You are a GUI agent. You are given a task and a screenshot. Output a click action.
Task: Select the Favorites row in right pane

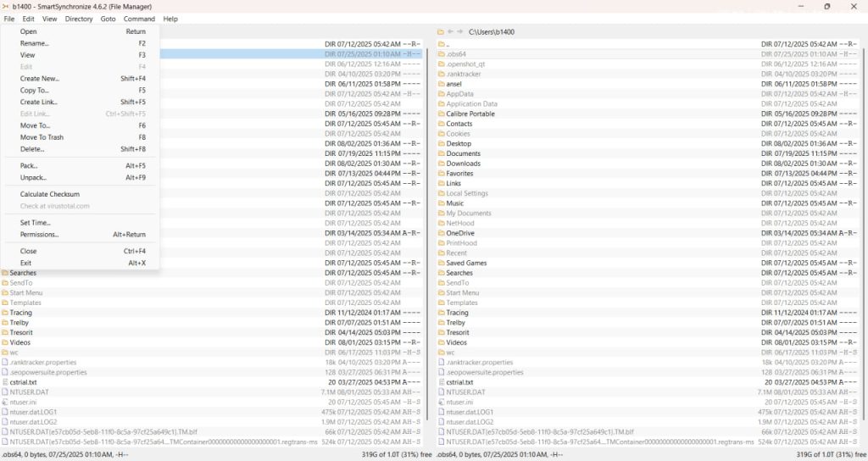point(648,174)
